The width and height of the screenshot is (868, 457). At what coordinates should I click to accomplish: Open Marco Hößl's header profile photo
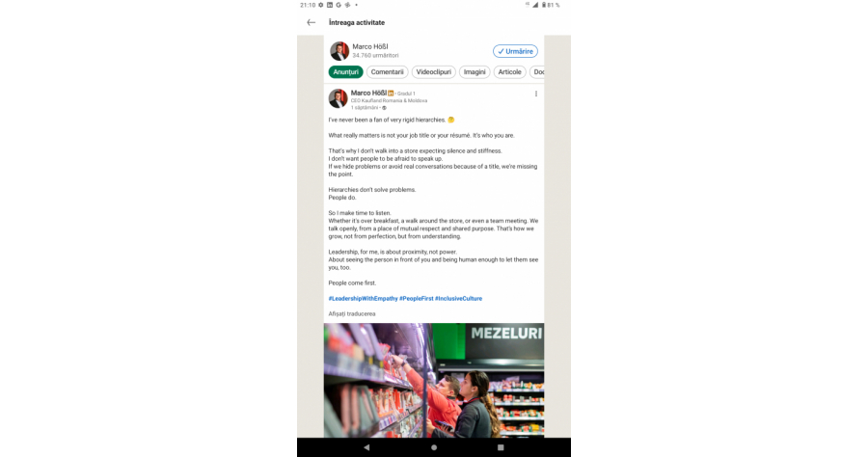point(339,51)
